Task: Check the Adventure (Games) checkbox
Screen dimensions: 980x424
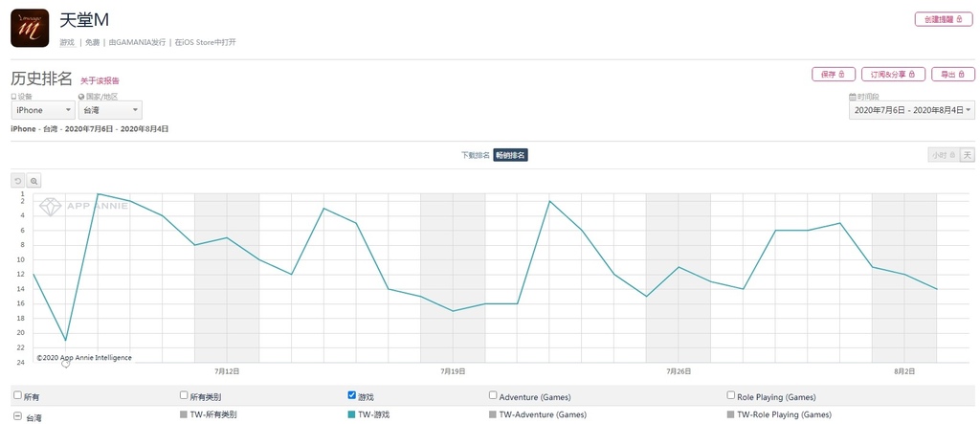Action: click(x=493, y=395)
